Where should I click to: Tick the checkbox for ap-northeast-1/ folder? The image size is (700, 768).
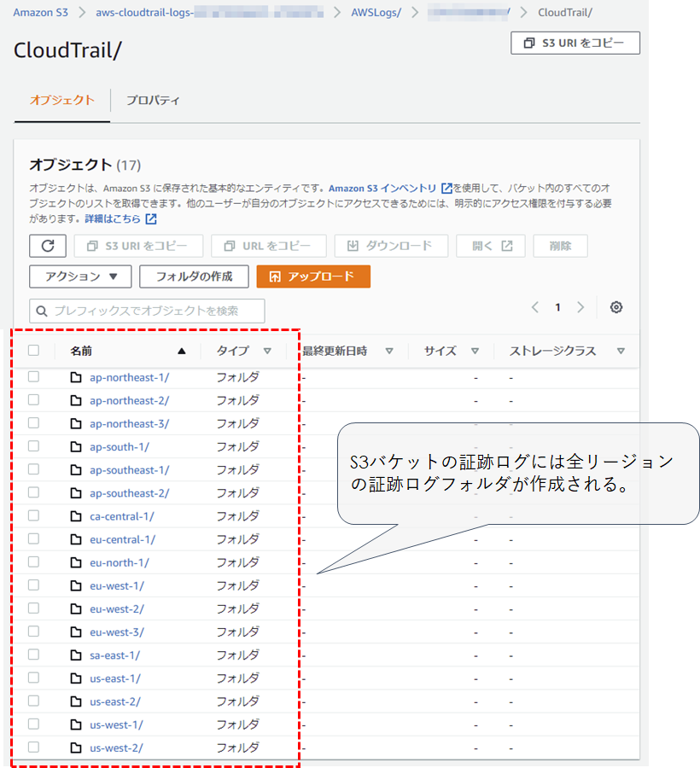pos(33,376)
